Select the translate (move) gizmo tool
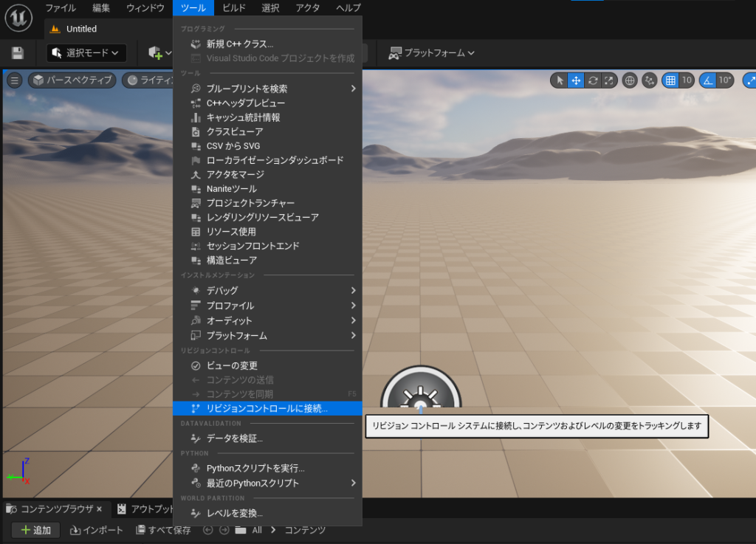 pos(576,80)
